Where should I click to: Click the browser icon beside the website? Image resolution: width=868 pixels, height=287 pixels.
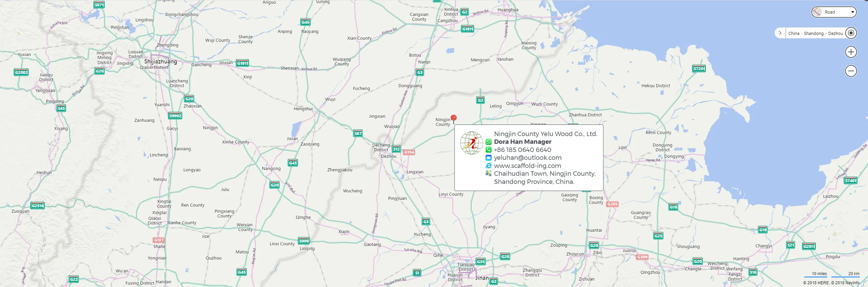click(x=489, y=166)
